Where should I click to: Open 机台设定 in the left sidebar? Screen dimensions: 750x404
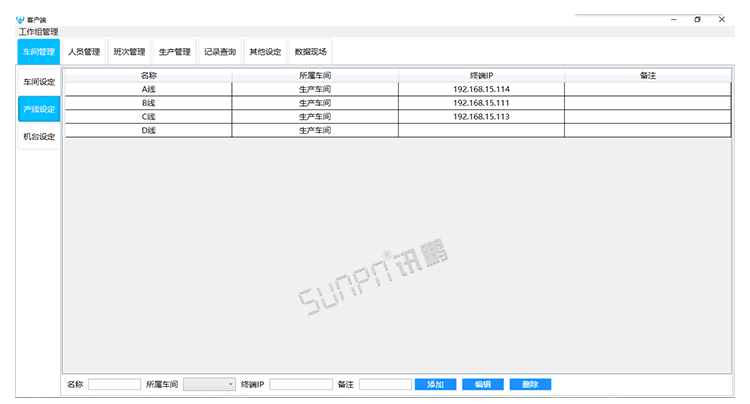39,137
